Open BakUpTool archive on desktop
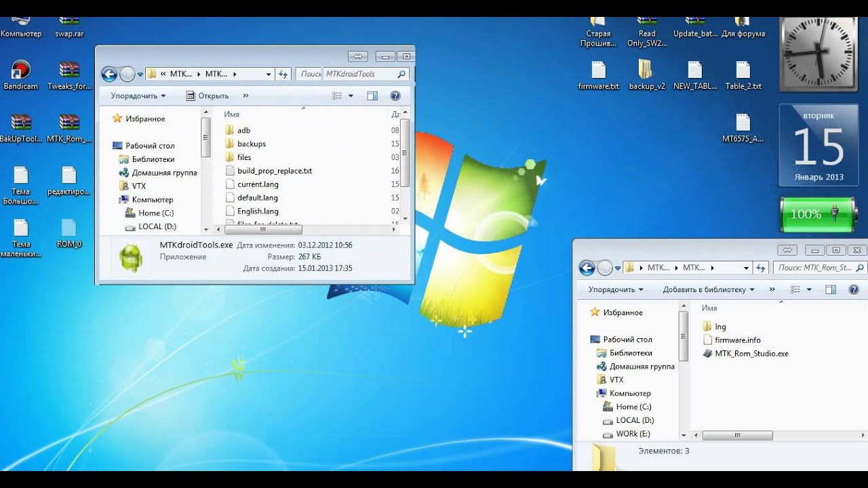 [x=21, y=127]
